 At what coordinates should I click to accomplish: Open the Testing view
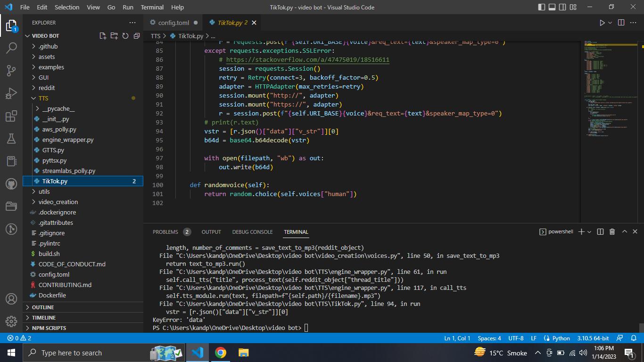coord(11,139)
